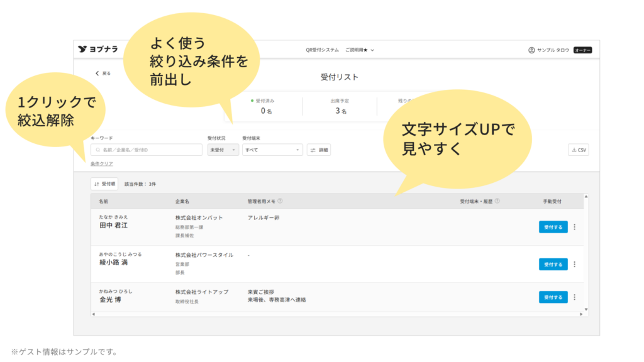Image resolution: width=644 pixels, height=362 pixels.
Task: Download the list with CSV button
Action: tap(579, 150)
